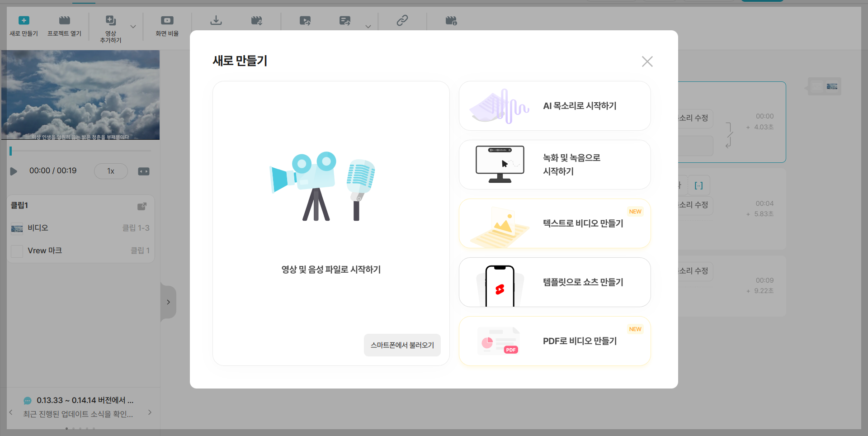Open the subtitle export dropdown chevron
The height and width of the screenshot is (436, 868).
pos(368,26)
